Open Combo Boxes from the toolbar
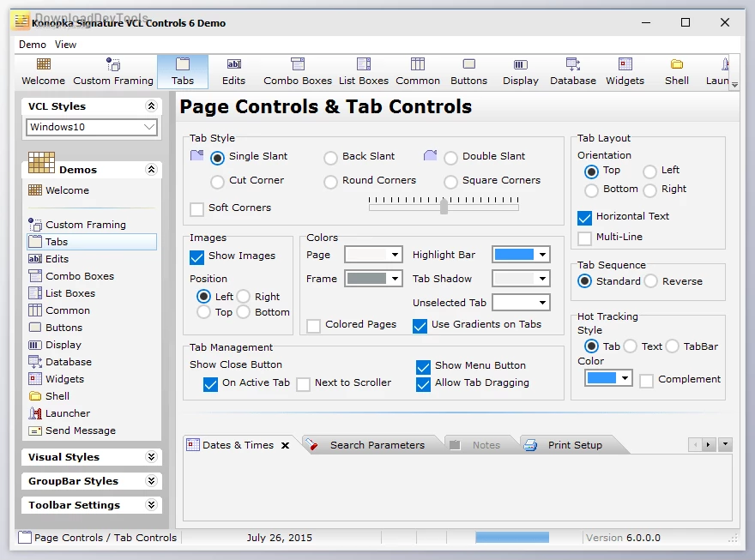755x560 pixels. 298,71
